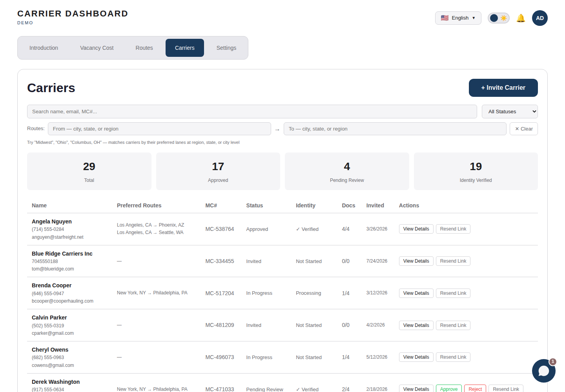
Task: Switch to the Vacancy Cost tab
Action: [x=97, y=48]
